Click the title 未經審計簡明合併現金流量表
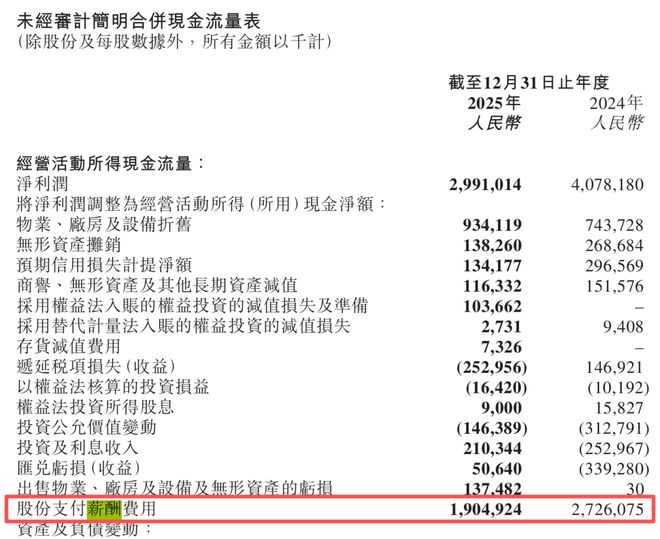Screen dimensions: 660x539 [x=139, y=21]
